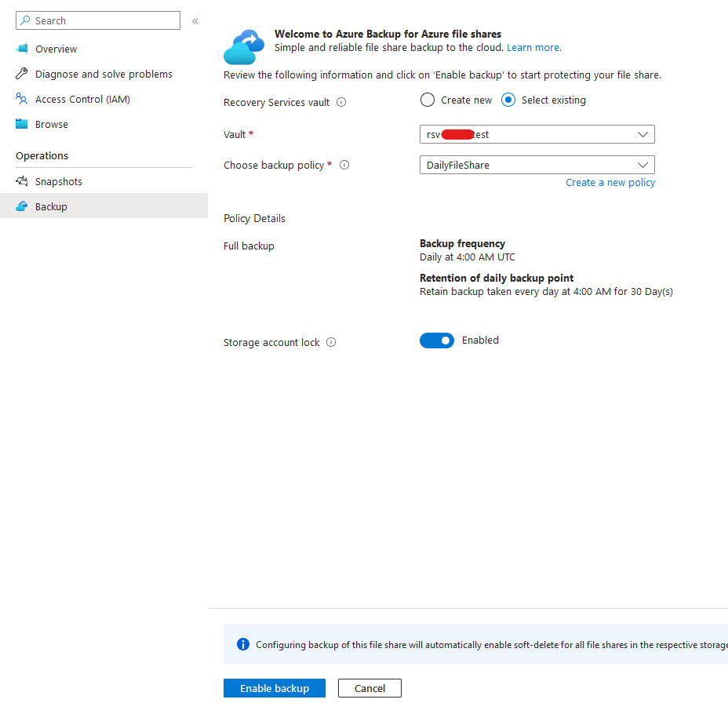Disable the Storage account lock toggle
This screenshot has width=728, height=703.
437,341
